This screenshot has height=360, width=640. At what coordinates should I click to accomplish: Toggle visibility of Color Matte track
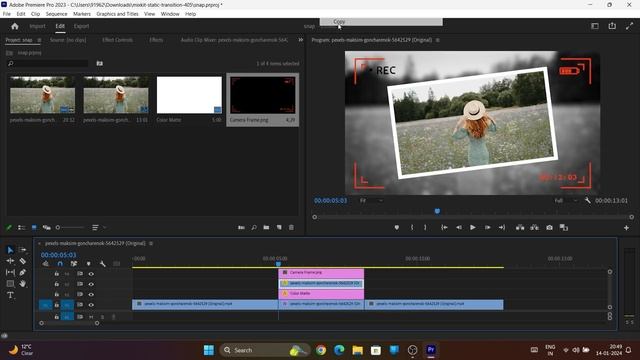pyautogui.click(x=91, y=294)
